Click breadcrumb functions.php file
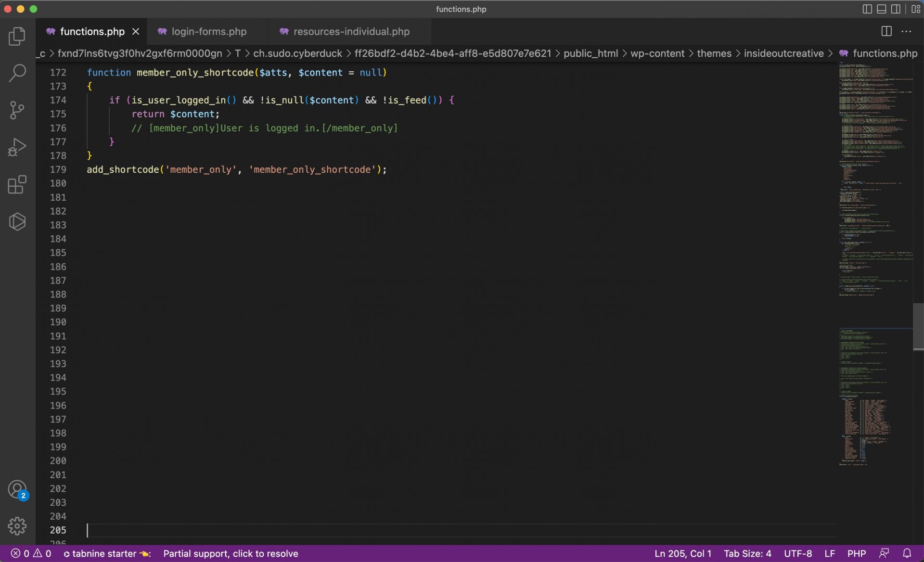This screenshot has width=924, height=562. point(879,53)
